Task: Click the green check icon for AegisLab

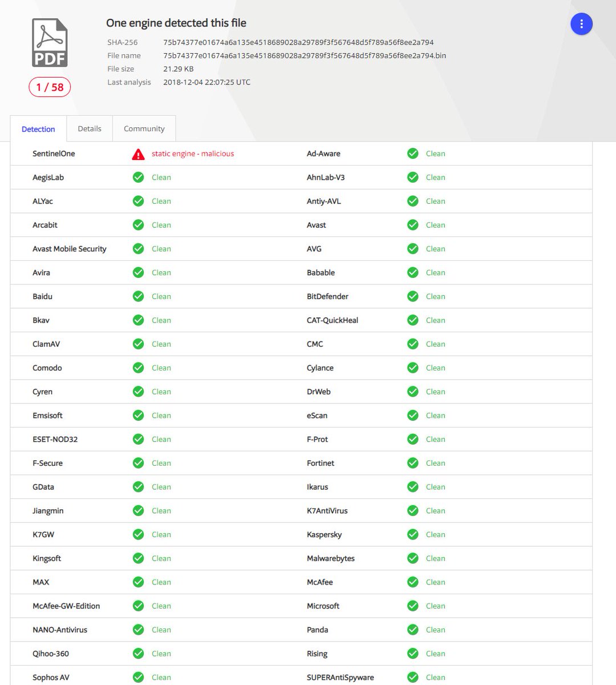Action: (x=138, y=178)
